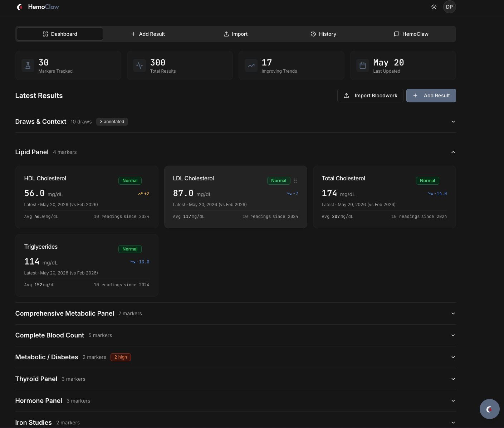This screenshot has height=428, width=504.
Task: Click the plus icon on blue Add Result button
Action: [x=415, y=96]
